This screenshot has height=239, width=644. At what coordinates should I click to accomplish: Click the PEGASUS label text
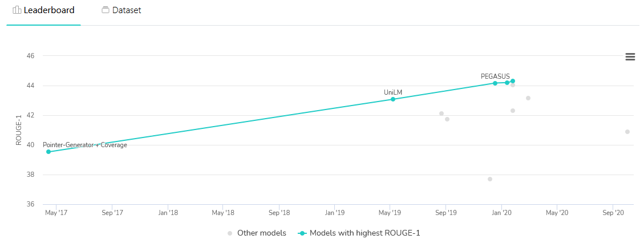pos(495,76)
